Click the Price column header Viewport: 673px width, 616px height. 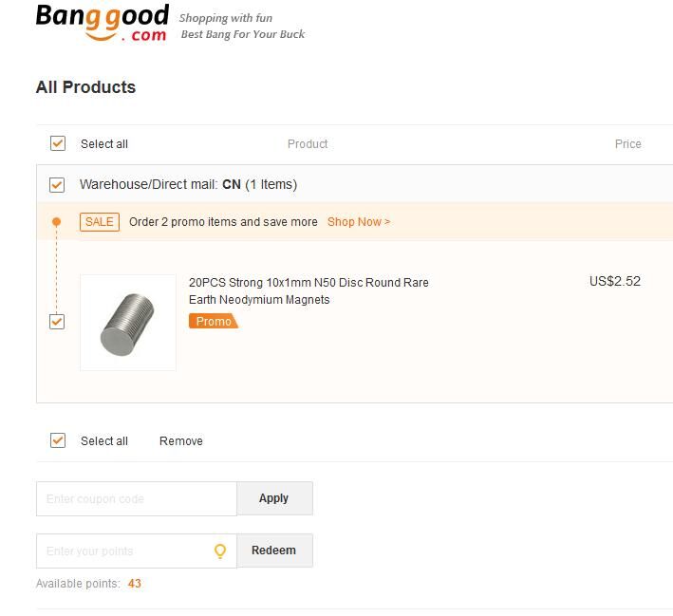pos(628,144)
